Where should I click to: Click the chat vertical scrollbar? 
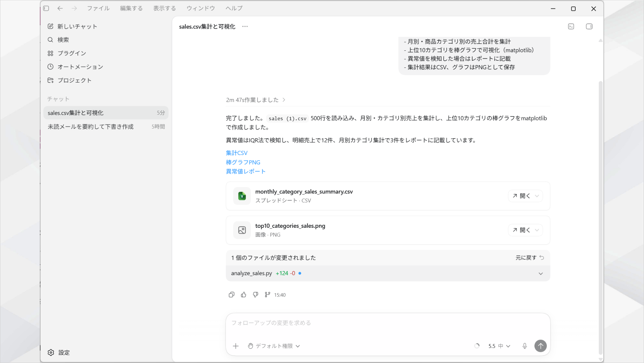coord(601,217)
